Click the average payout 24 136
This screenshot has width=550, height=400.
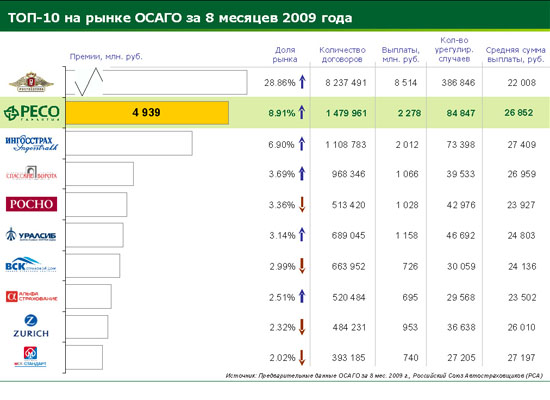tap(522, 267)
